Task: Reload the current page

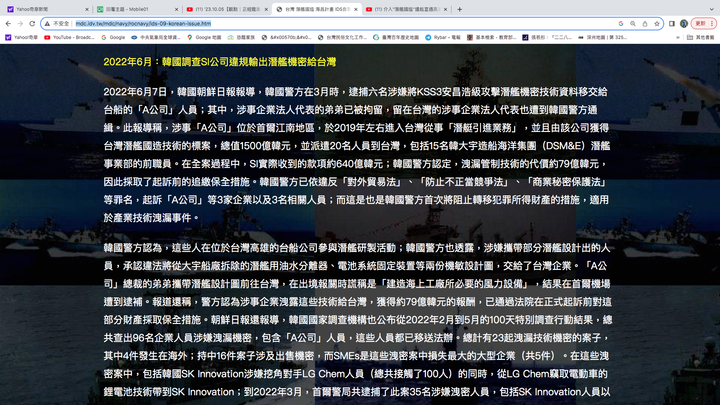Action: [x=32, y=23]
